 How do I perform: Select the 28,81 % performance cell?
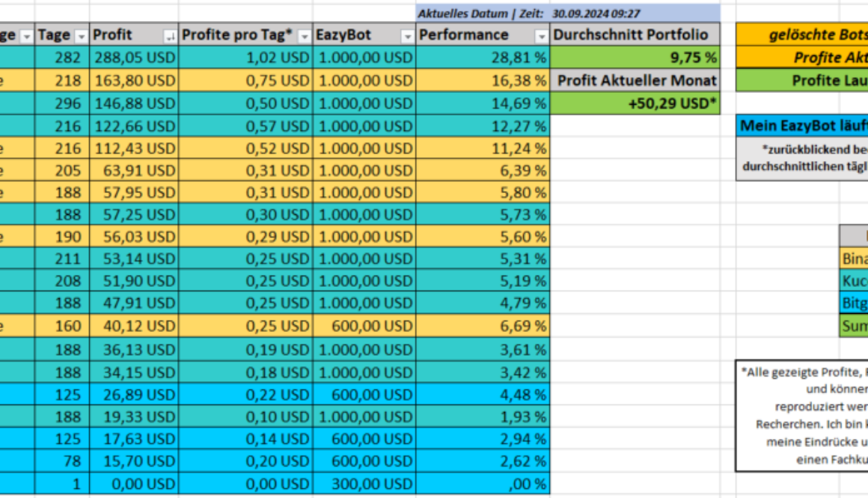point(483,58)
